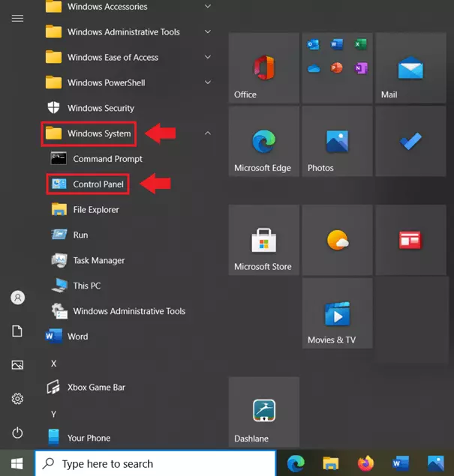Open Outlook from the Office apps tile
Screen dimensions: 454x476
point(314,44)
